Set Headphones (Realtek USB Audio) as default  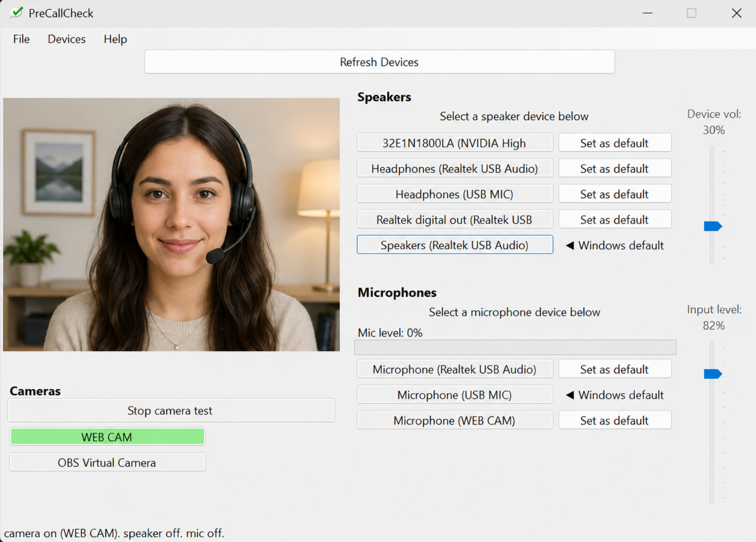(615, 168)
